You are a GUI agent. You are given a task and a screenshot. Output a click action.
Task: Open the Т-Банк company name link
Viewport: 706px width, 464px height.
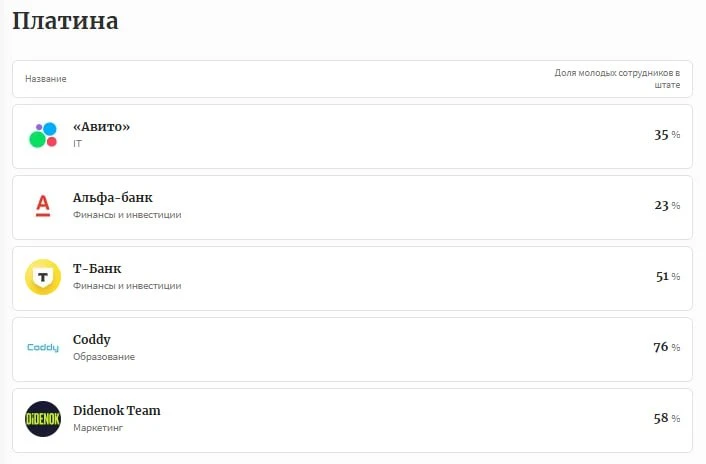[x=97, y=269]
